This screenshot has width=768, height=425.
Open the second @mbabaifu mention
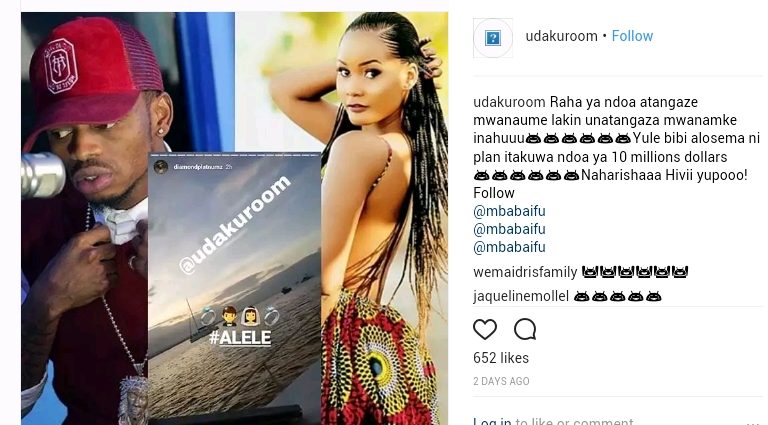point(509,229)
